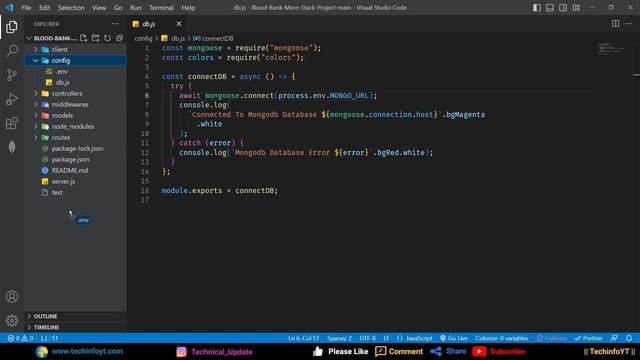Click Prettier status bar item

click(x=589, y=338)
